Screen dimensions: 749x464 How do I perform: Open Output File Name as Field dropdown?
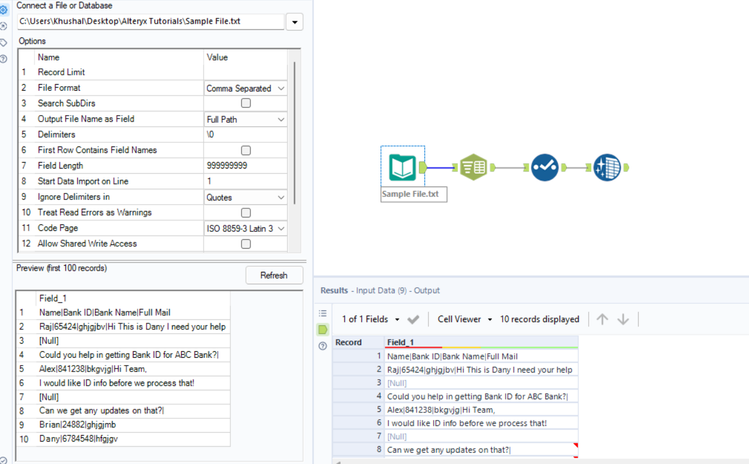pos(246,119)
